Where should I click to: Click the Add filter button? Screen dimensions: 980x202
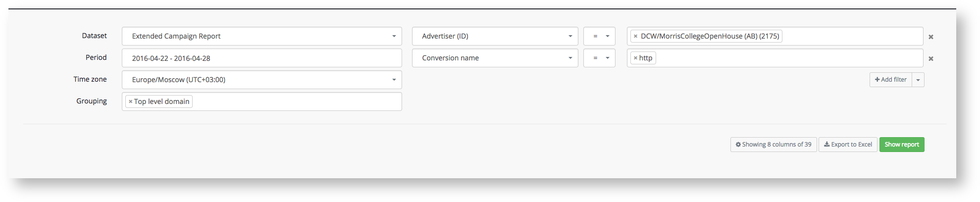click(x=890, y=80)
